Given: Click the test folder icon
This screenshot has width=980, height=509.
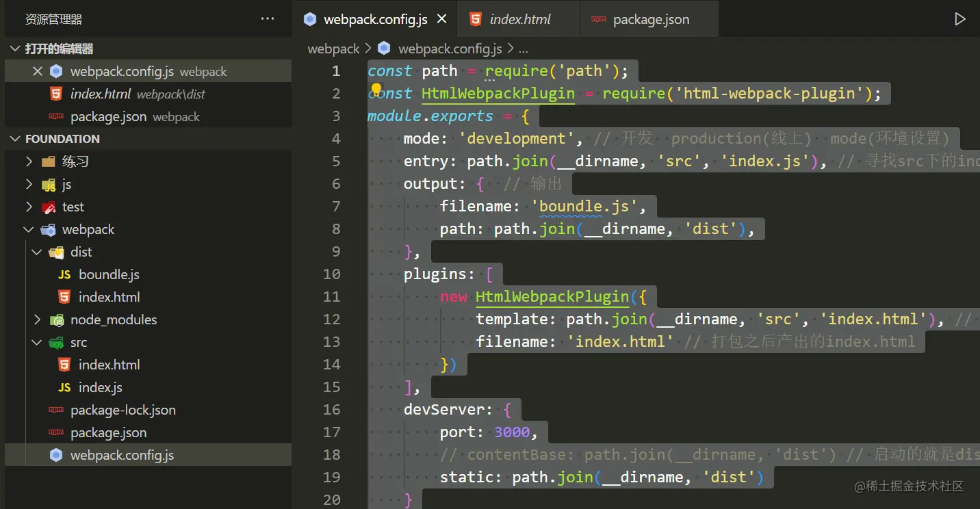Looking at the screenshot, I should tap(48, 207).
